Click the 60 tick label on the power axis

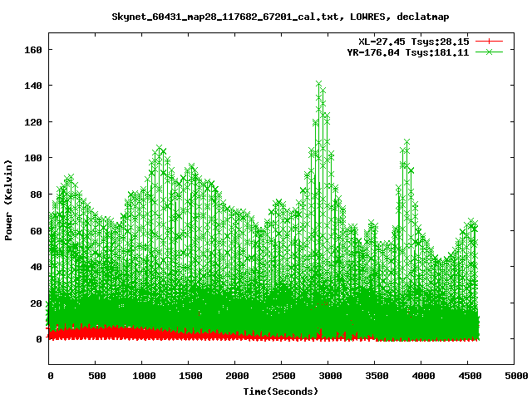click(36, 230)
